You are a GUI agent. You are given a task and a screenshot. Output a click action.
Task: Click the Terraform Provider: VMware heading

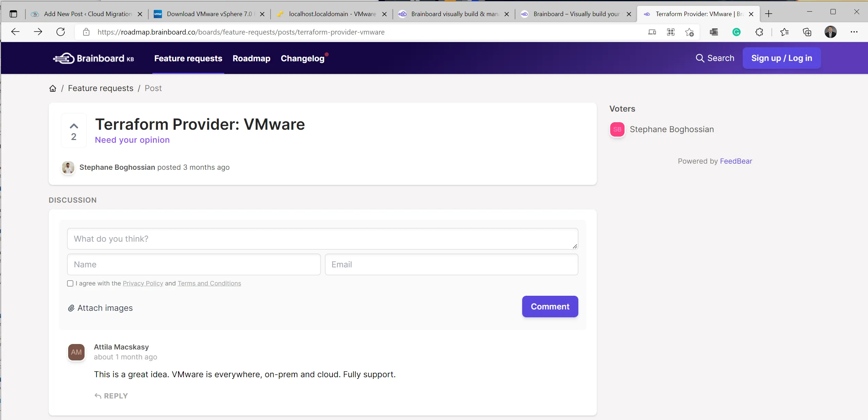[200, 124]
